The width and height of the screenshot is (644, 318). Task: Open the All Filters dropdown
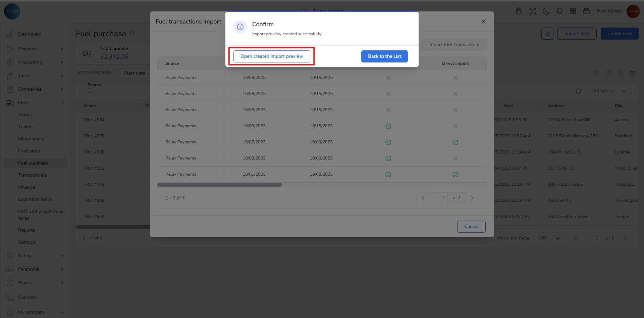609,91
